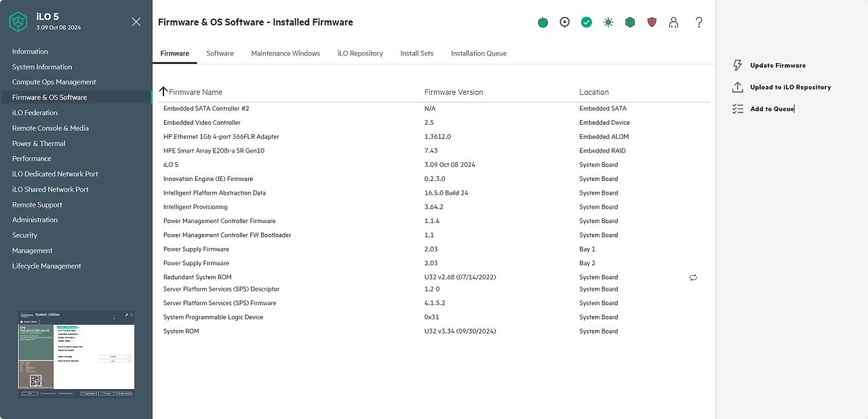Click the Upload to iLO Repository icon
The height and width of the screenshot is (419, 868).
(737, 87)
